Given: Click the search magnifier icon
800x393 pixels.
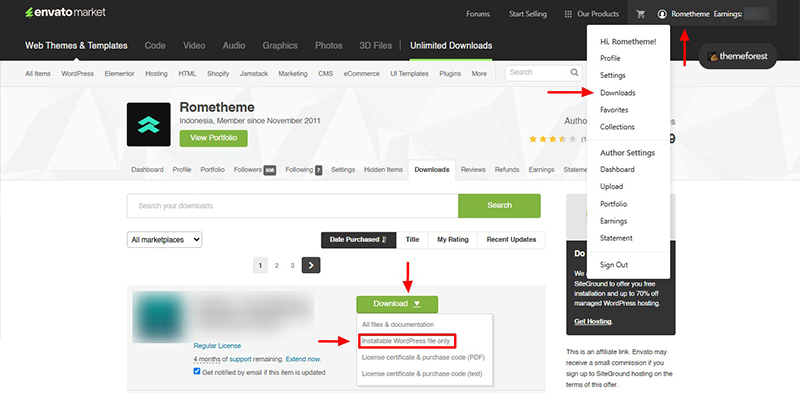Looking at the screenshot, I should 574,72.
